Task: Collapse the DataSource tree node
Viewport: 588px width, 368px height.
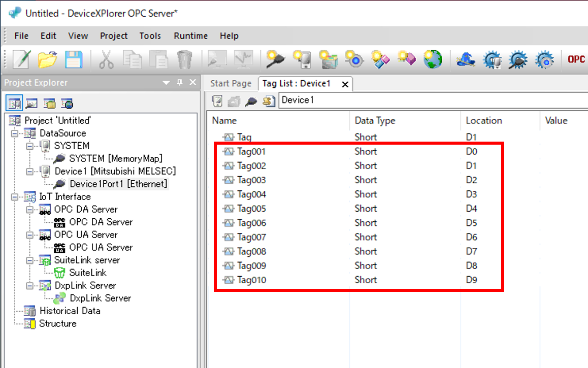Action: (14, 133)
